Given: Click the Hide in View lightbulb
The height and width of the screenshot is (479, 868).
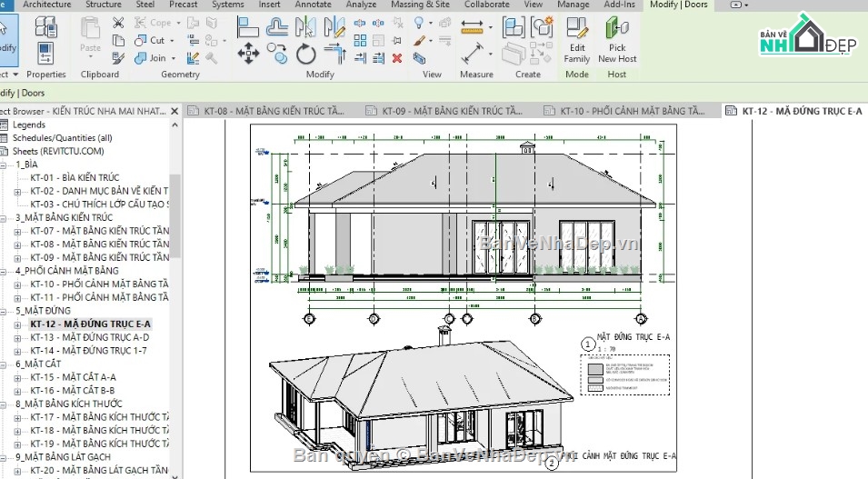Looking at the screenshot, I should click(419, 23).
